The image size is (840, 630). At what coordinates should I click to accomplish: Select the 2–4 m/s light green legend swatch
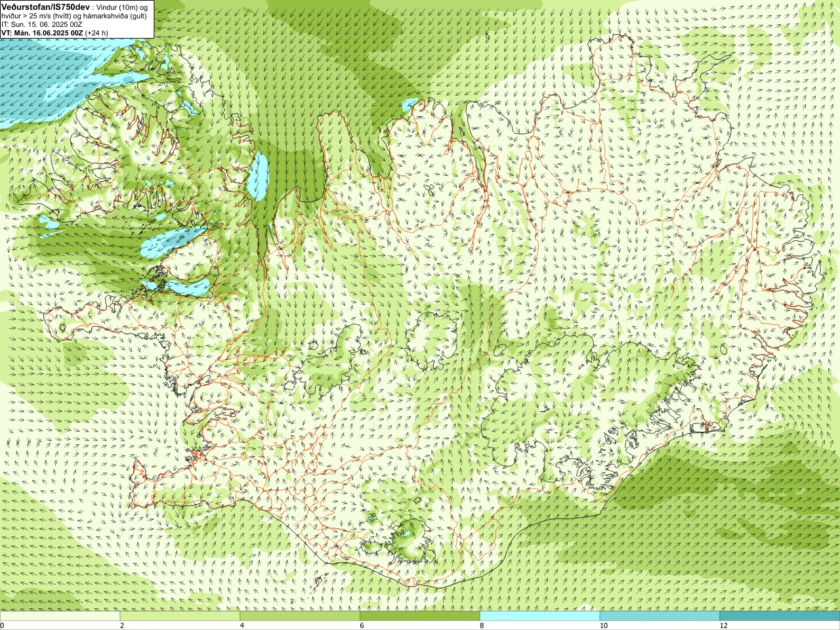pyautogui.click(x=180, y=616)
